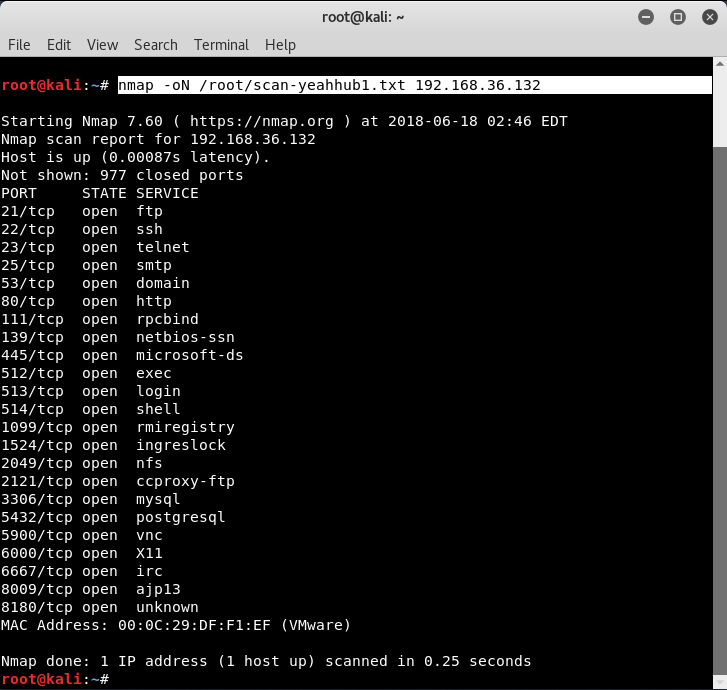Click the 6667/tcp irc row
The height and width of the screenshot is (690, 727).
coord(82,571)
